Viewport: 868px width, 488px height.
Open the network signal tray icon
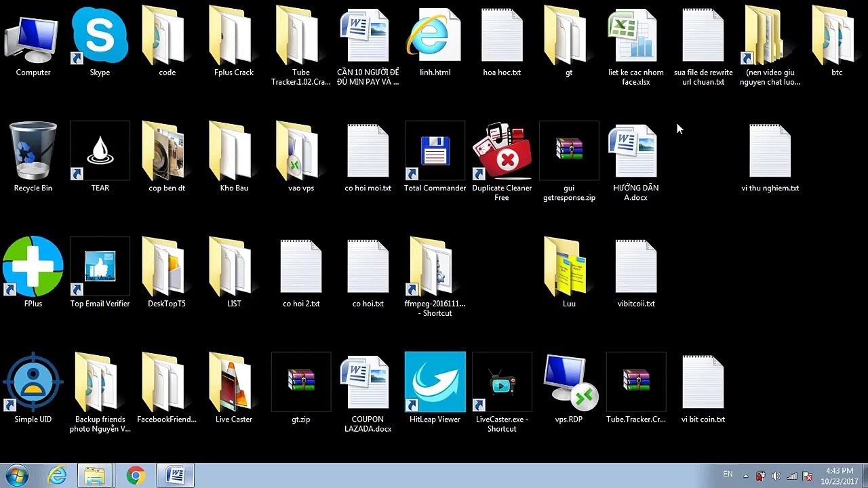[792, 476]
